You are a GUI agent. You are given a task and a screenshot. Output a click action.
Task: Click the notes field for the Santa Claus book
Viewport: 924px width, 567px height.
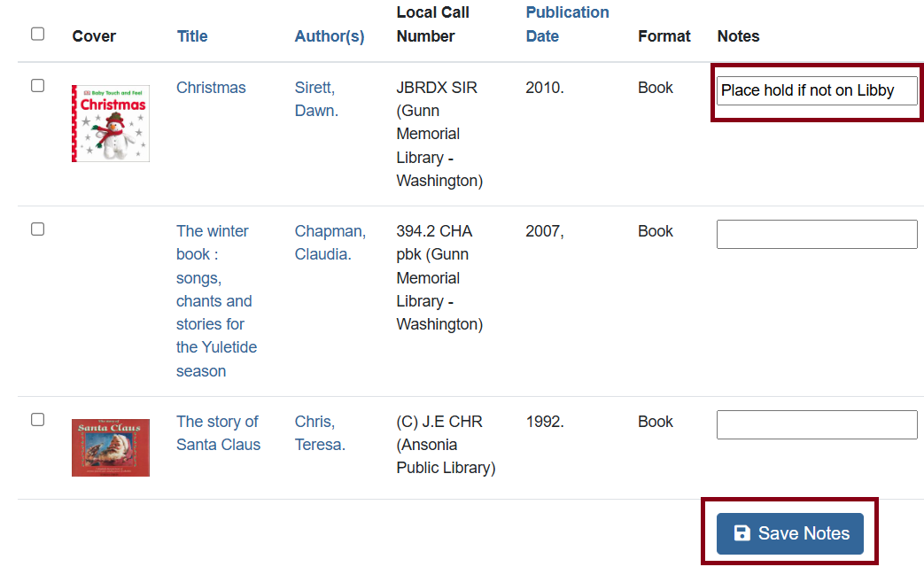[x=816, y=425]
